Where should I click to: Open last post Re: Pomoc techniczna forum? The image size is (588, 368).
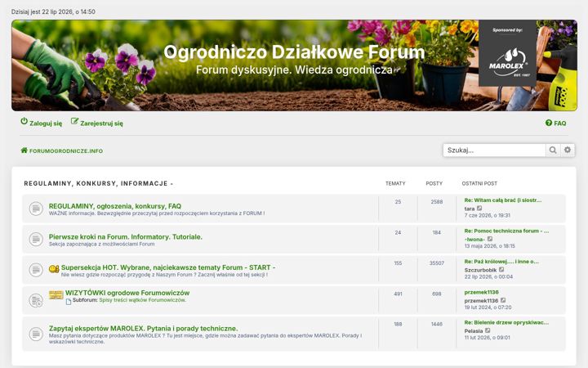[506, 231]
